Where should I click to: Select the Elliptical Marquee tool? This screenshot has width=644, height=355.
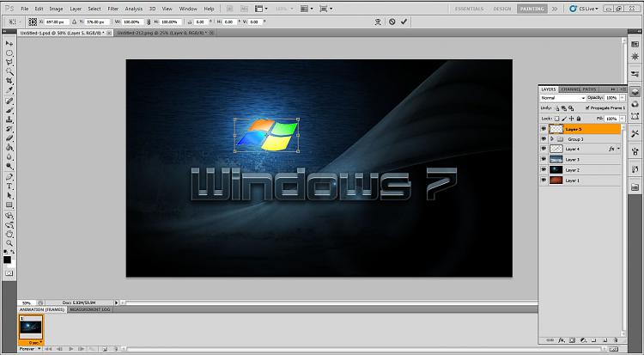point(9,53)
